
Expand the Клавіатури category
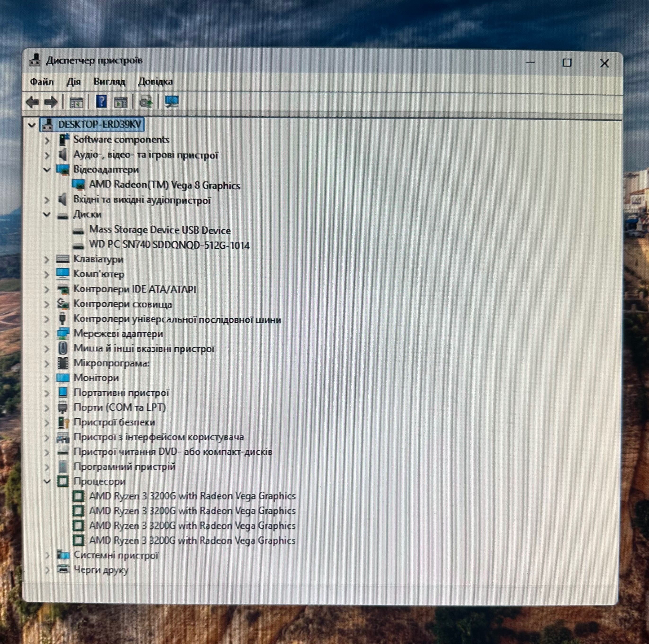[47, 259]
